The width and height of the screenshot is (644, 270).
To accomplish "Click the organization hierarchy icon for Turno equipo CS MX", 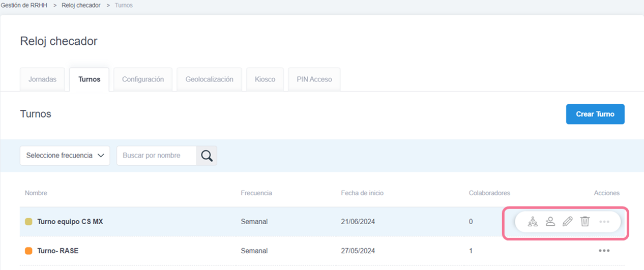I will click(533, 222).
